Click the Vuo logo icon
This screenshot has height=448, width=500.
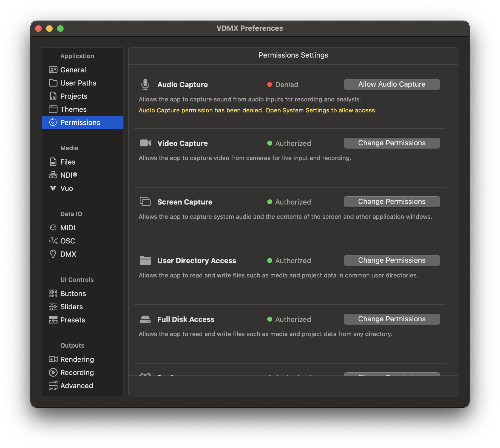point(53,188)
